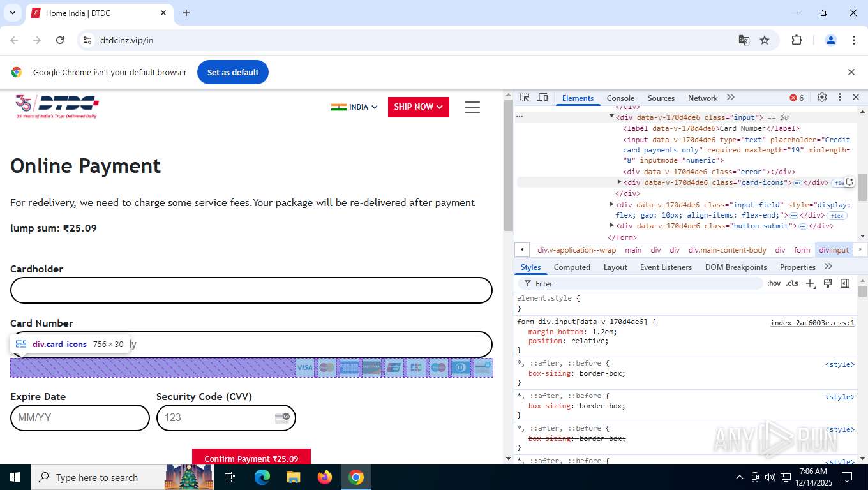Open the Google Translate icon in address bar
This screenshot has width=868, height=490.
(x=744, y=40)
